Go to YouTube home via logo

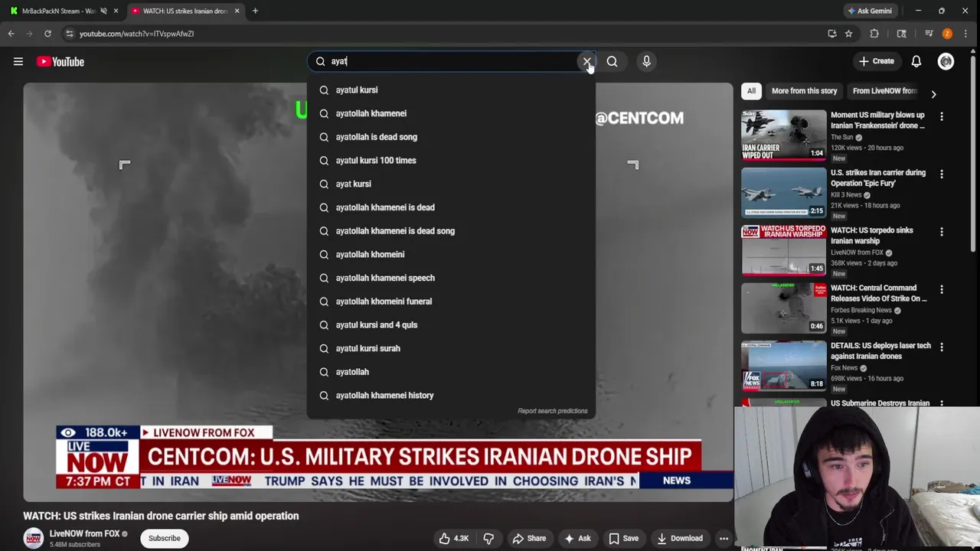(x=60, y=61)
